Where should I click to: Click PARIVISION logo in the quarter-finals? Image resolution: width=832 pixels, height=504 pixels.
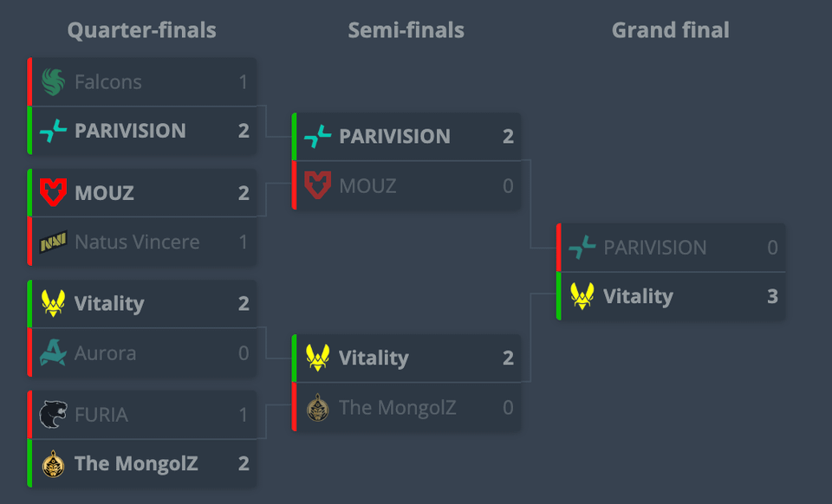53,131
